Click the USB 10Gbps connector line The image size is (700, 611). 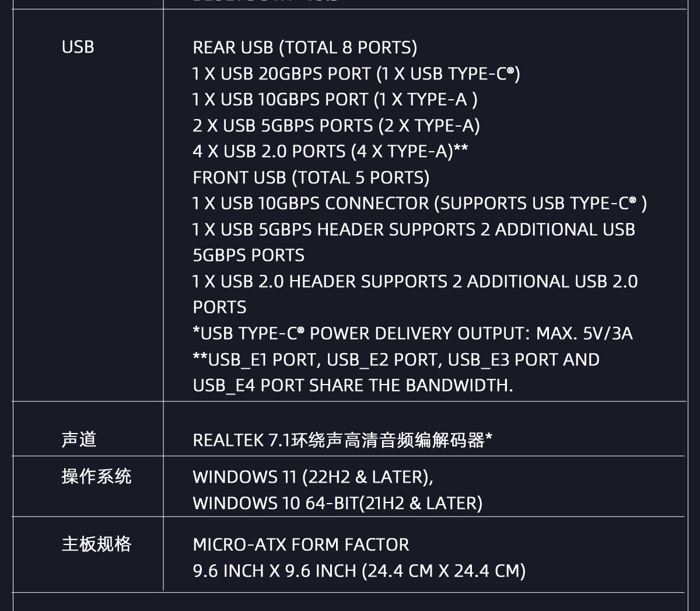point(419,203)
